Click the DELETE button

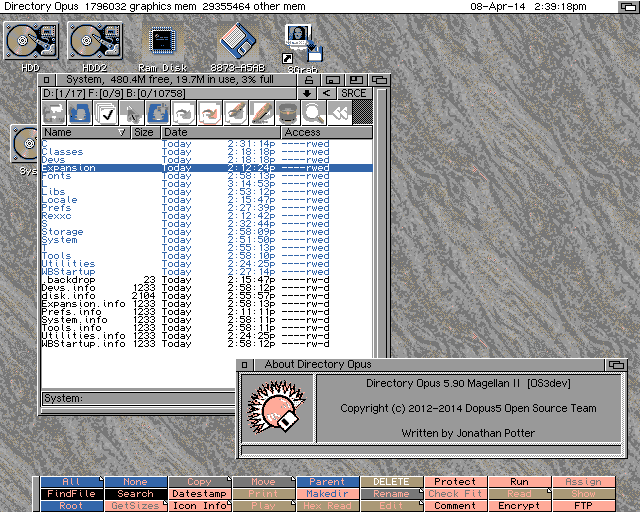(x=392, y=482)
